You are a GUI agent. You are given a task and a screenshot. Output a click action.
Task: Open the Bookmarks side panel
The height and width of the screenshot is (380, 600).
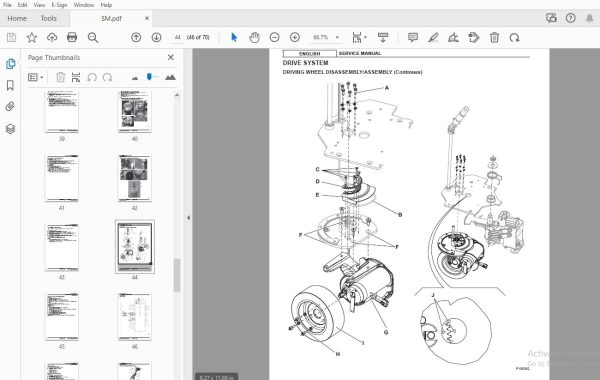click(10, 85)
